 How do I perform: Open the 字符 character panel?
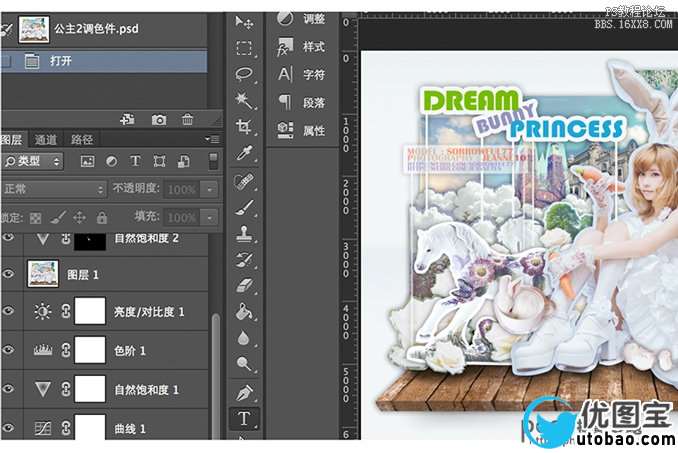(301, 74)
